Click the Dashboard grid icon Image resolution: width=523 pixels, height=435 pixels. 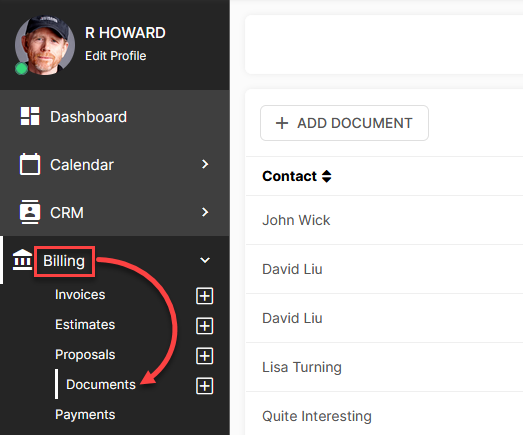point(30,116)
